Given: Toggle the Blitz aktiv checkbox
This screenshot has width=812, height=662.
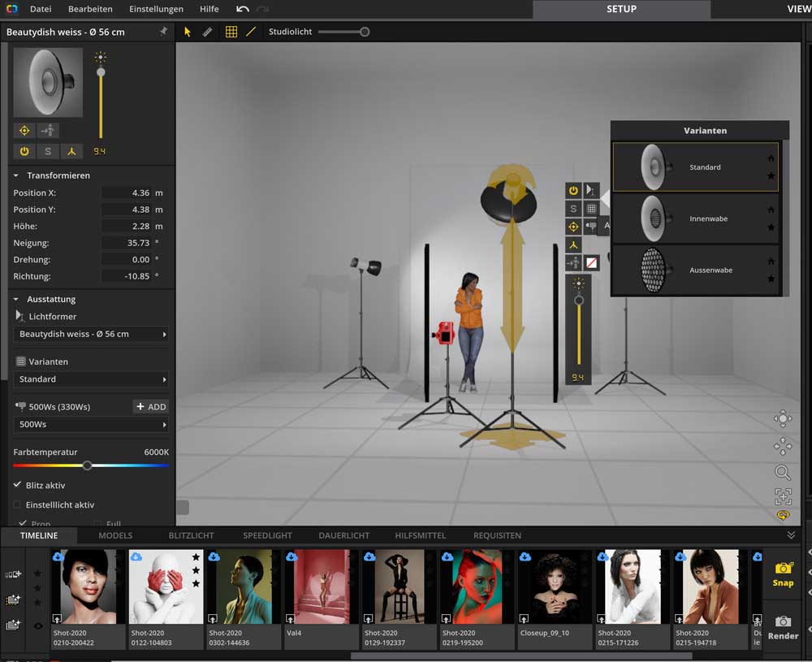Looking at the screenshot, I should point(18,485).
